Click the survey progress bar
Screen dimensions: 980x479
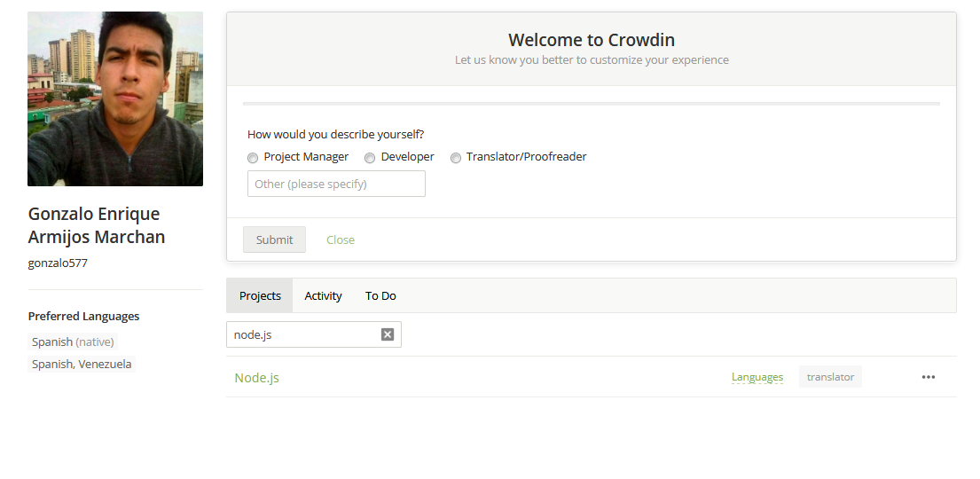pyautogui.click(x=591, y=104)
